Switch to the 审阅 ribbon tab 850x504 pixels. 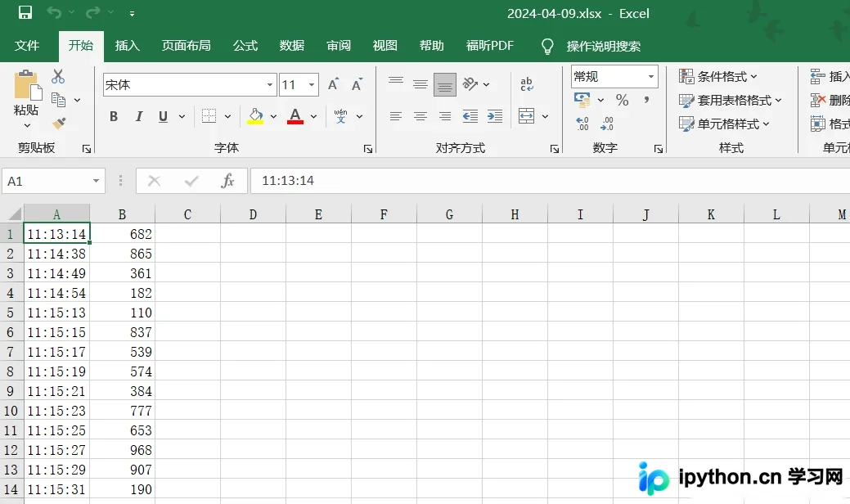click(x=338, y=46)
